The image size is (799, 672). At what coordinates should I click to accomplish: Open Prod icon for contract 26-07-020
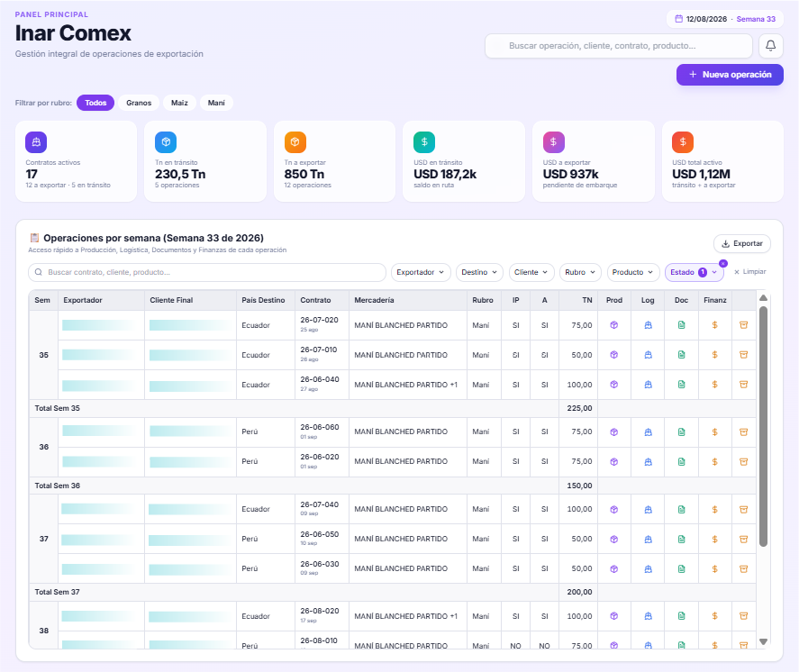(x=614, y=325)
